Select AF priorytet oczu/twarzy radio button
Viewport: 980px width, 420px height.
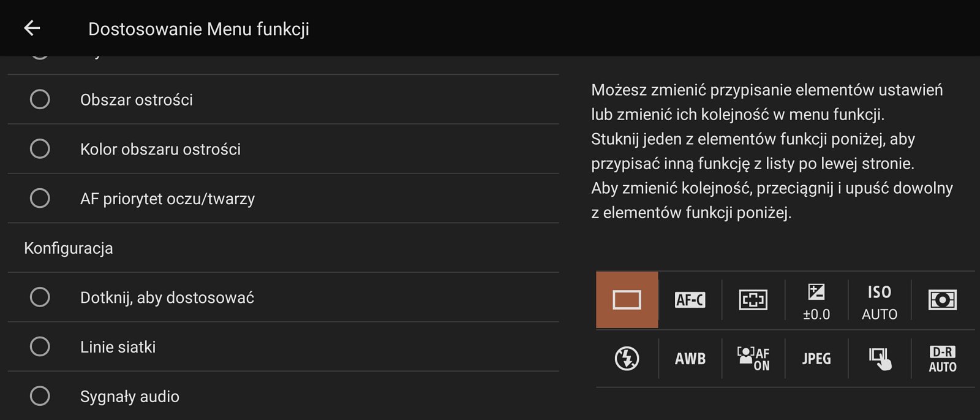[x=40, y=199]
